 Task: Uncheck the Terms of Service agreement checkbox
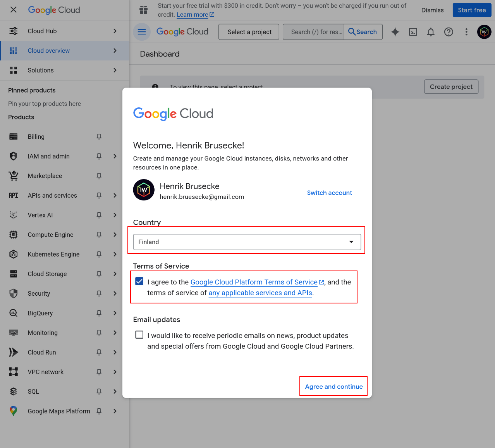tap(139, 281)
